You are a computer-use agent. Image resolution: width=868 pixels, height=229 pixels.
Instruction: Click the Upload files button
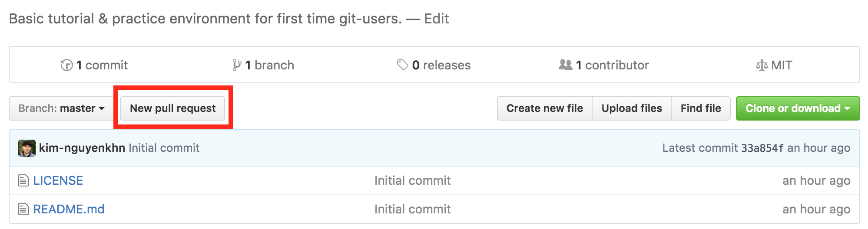632,108
